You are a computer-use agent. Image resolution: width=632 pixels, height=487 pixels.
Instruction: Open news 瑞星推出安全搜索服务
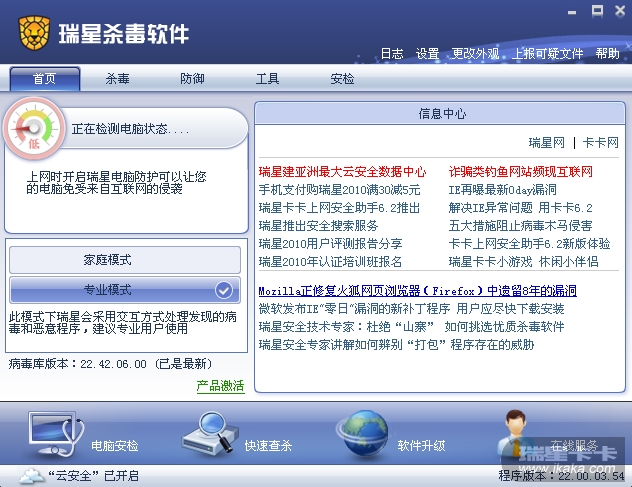[x=318, y=226]
